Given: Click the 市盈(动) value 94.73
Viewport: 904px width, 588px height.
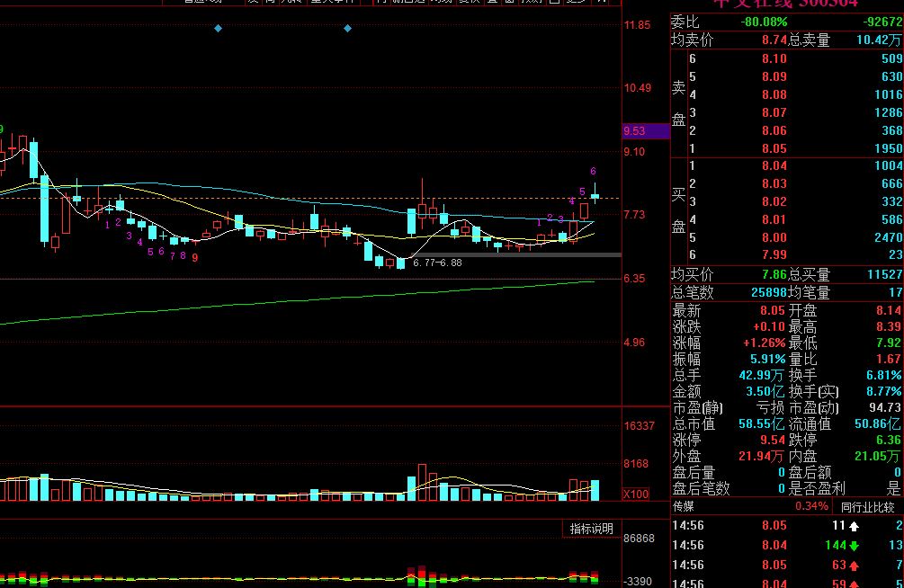Looking at the screenshot, I should point(885,407).
